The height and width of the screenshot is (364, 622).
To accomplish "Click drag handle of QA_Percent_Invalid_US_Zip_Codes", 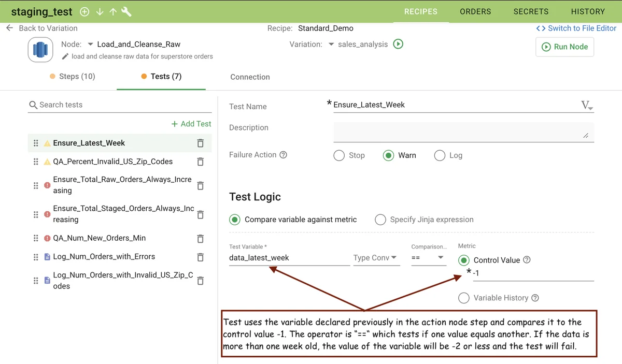I will click(36, 162).
